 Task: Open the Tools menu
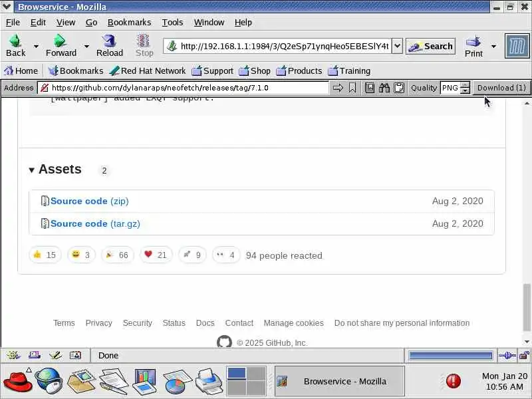(172, 23)
